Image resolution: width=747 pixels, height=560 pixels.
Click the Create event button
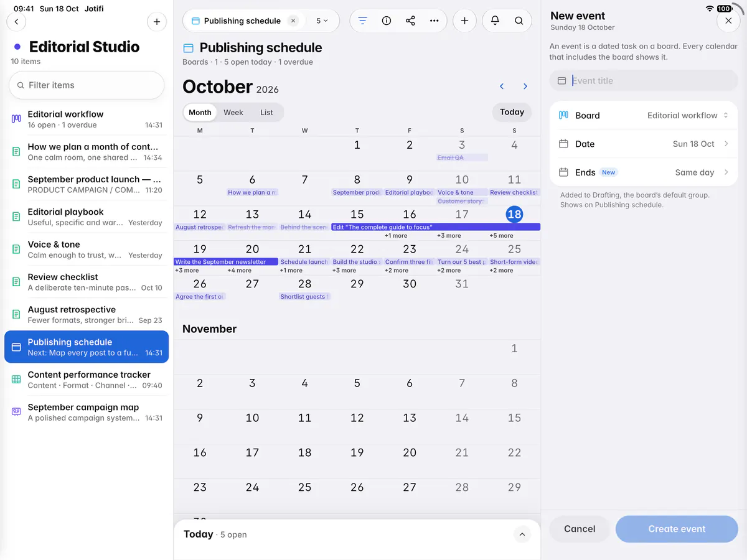tap(677, 529)
